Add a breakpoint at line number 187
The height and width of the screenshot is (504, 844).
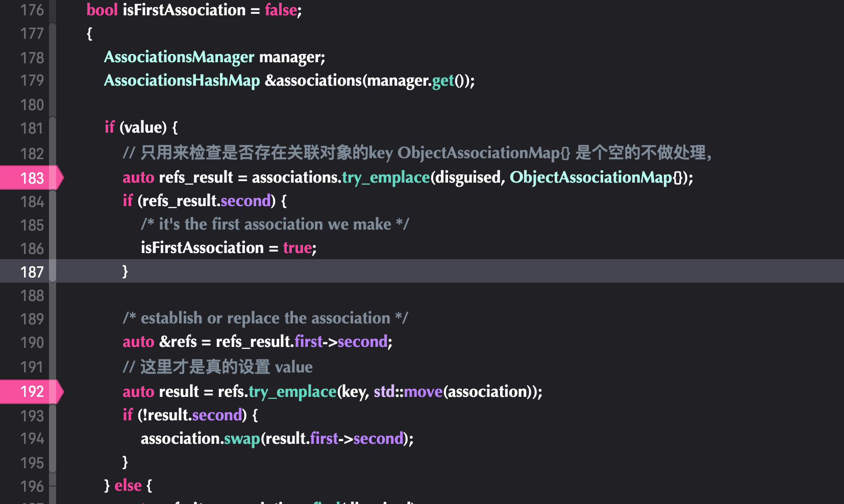(32, 272)
